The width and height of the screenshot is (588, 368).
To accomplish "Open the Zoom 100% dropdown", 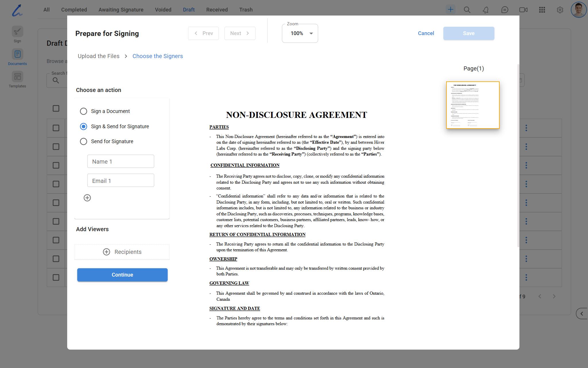I will click(300, 33).
